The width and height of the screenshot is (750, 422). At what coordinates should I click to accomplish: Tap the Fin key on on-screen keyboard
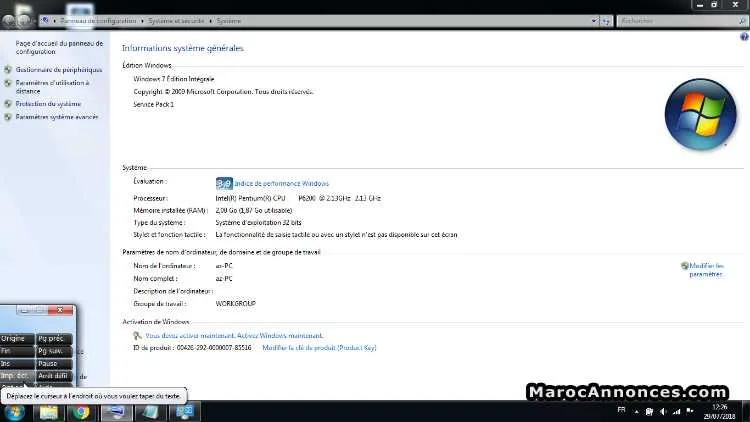[17, 351]
